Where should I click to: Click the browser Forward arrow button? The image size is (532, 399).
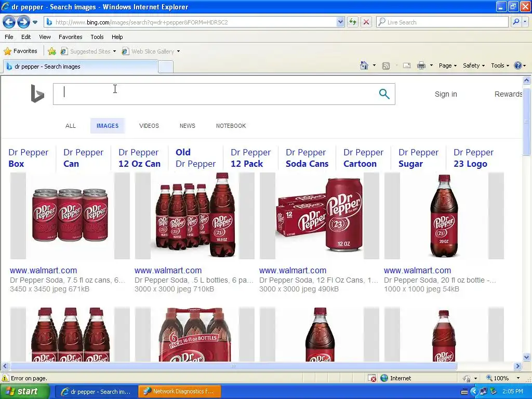coord(23,22)
